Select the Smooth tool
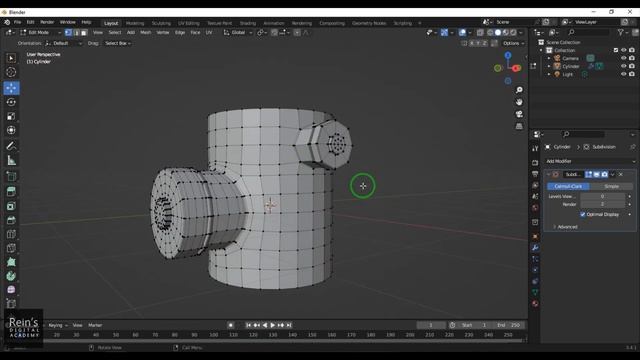The width and height of the screenshot is (640, 360). tap(11, 290)
